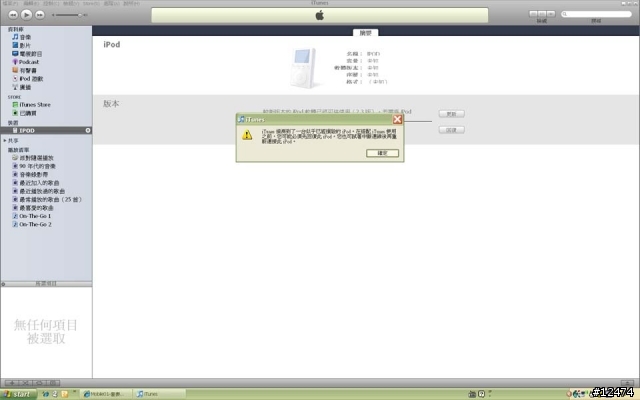Screen dimensions: 640x400
Task: Click the Update button in Version section
Action: 451,114
